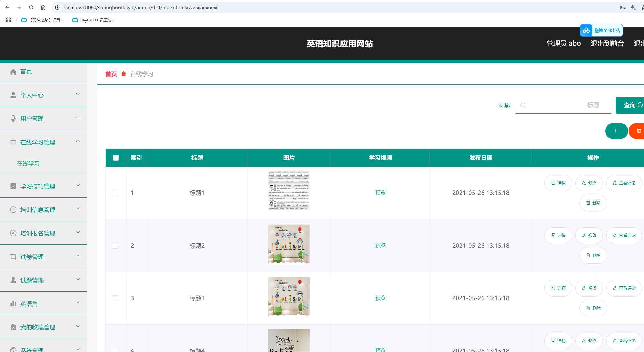Viewport: 644px width, 352px height.
Task: Click the browser back arrow
Action: coord(7,7)
